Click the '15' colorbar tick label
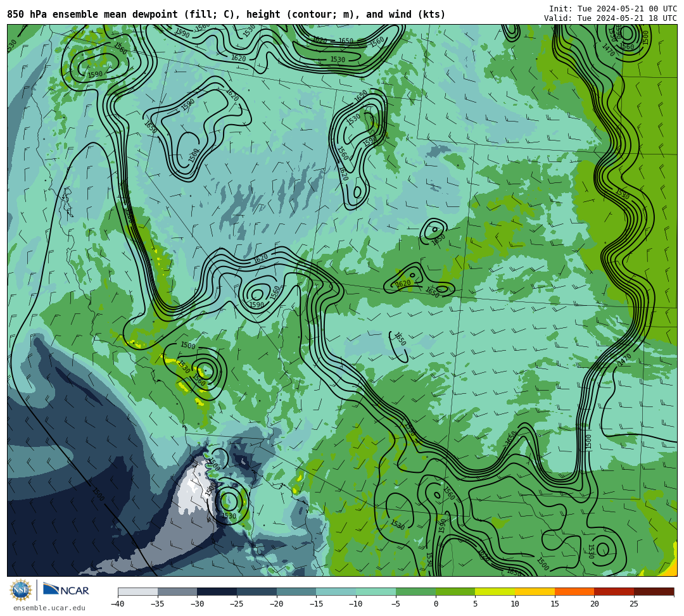Viewport: 684px width, 616px height. click(x=555, y=604)
